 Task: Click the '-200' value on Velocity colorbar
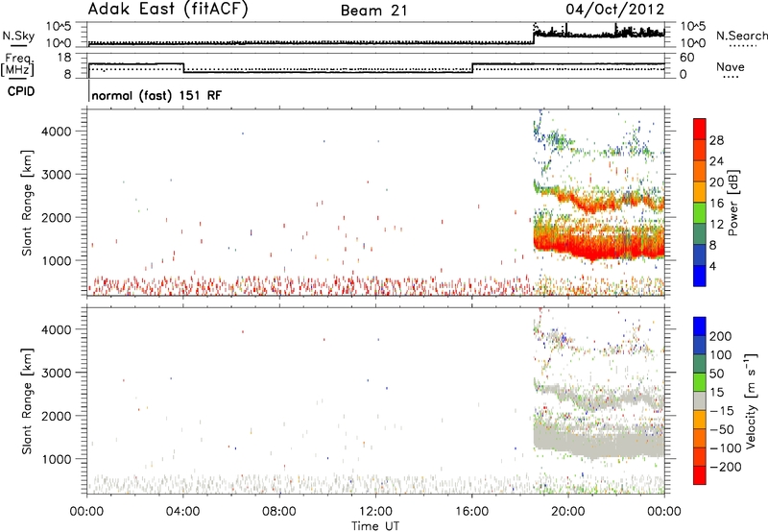pyautogui.click(x=724, y=467)
